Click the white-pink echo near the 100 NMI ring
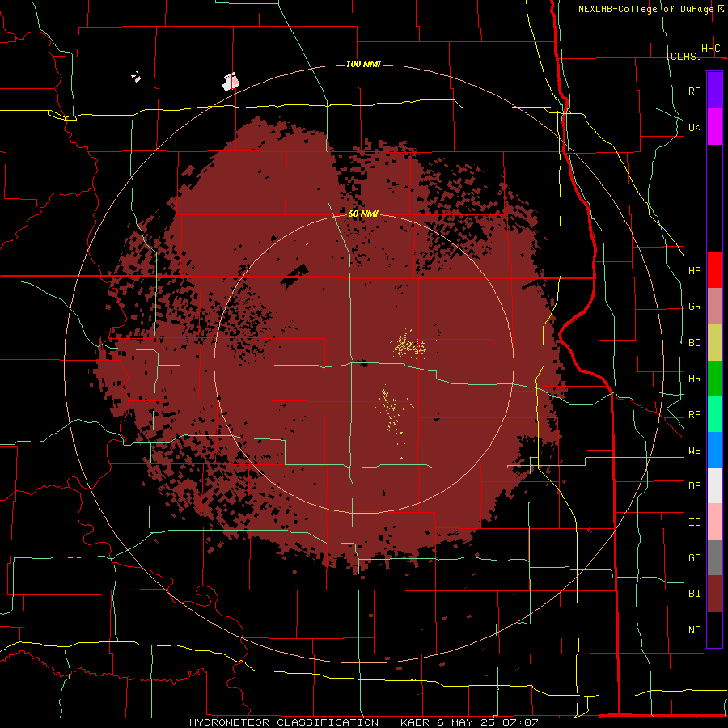728x728 pixels. [x=231, y=82]
